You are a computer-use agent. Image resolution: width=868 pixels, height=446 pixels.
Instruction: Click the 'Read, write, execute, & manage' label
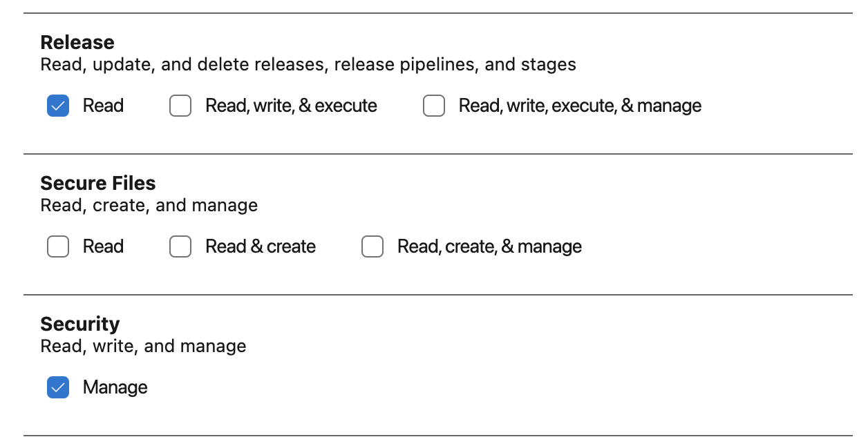(580, 106)
